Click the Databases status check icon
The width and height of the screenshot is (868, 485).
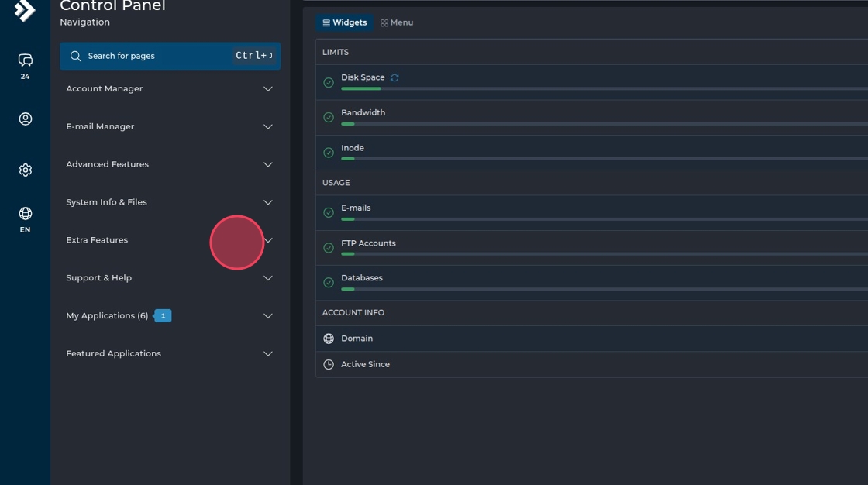click(x=329, y=283)
